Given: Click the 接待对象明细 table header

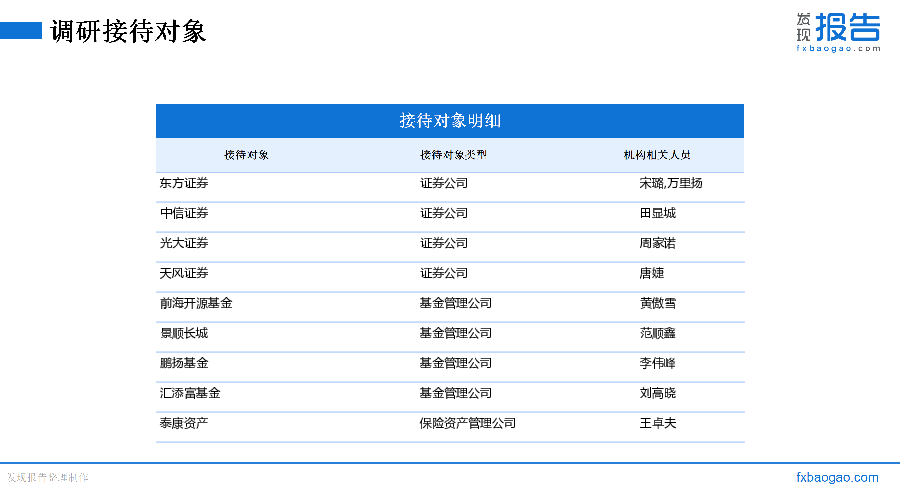Looking at the screenshot, I should pyautogui.click(x=450, y=121).
